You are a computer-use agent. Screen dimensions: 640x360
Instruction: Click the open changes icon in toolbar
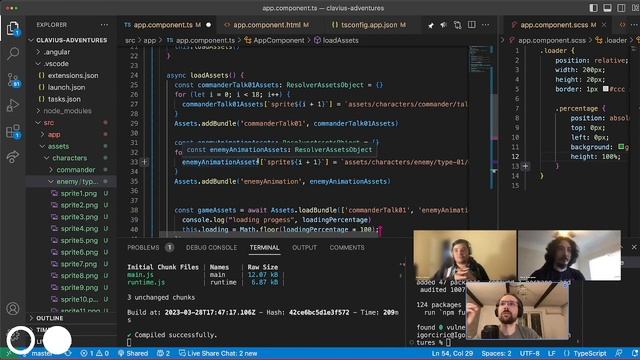458,25
